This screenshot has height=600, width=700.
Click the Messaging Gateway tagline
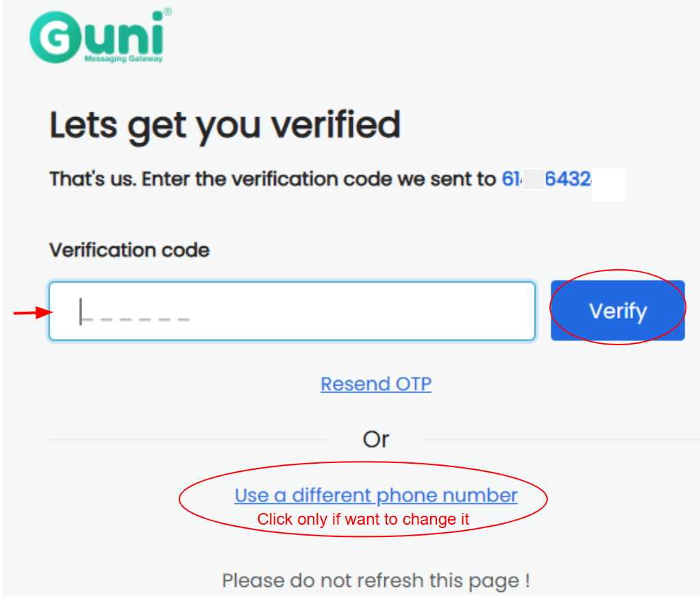pos(124,58)
